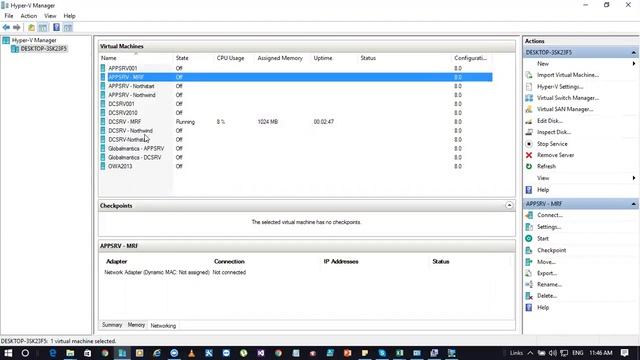Screen dimensions: 640x360
Task: Collapse the DESKTOP-3SK23F5 actions section
Action: [633, 53]
